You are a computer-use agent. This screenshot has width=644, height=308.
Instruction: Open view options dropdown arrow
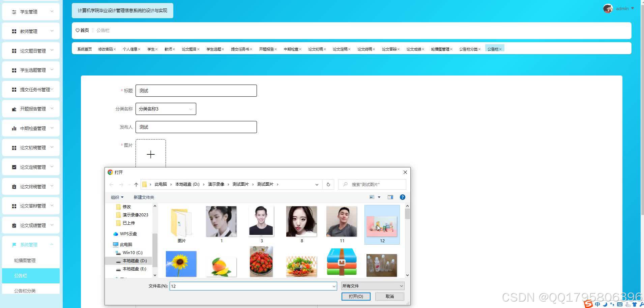click(379, 197)
